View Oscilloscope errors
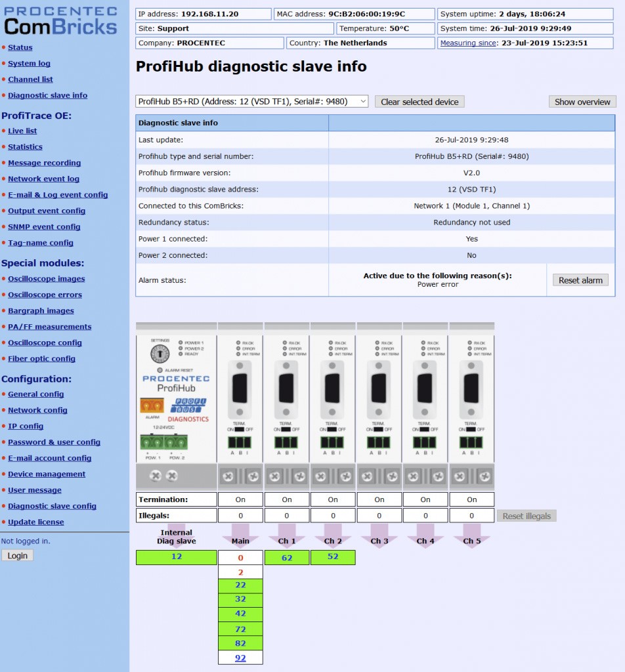The image size is (625, 672). 45,295
